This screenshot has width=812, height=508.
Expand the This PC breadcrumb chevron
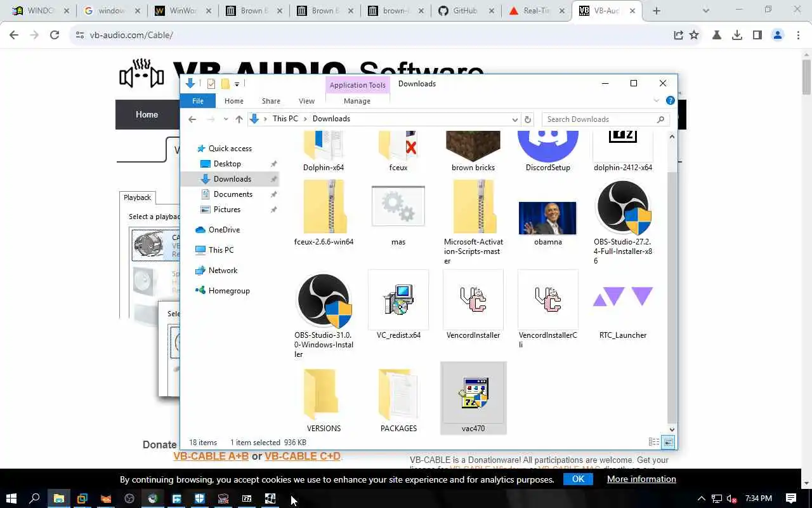coord(305,119)
